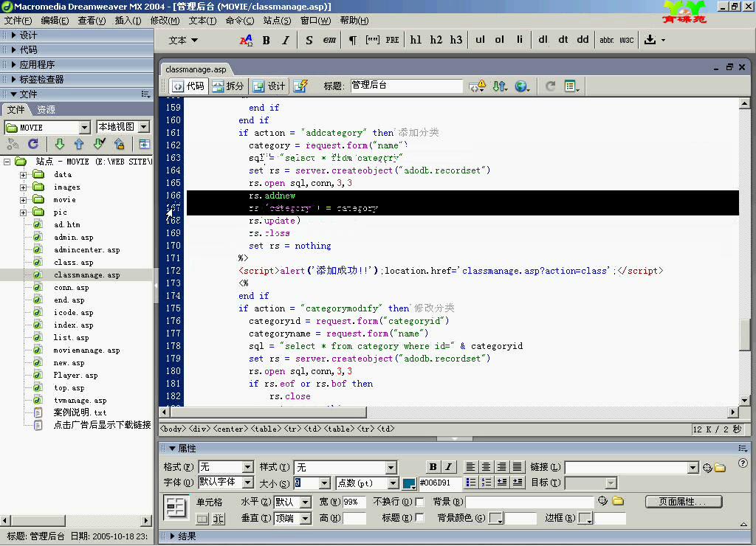This screenshot has height=546, width=756.
Task: Toggle Italic in Properties panel
Action: tap(448, 466)
